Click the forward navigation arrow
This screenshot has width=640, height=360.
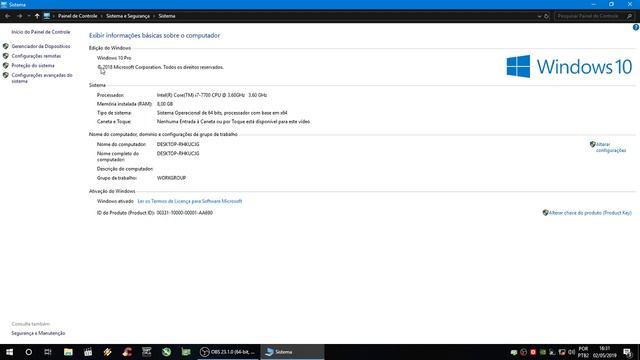[x=19, y=16]
